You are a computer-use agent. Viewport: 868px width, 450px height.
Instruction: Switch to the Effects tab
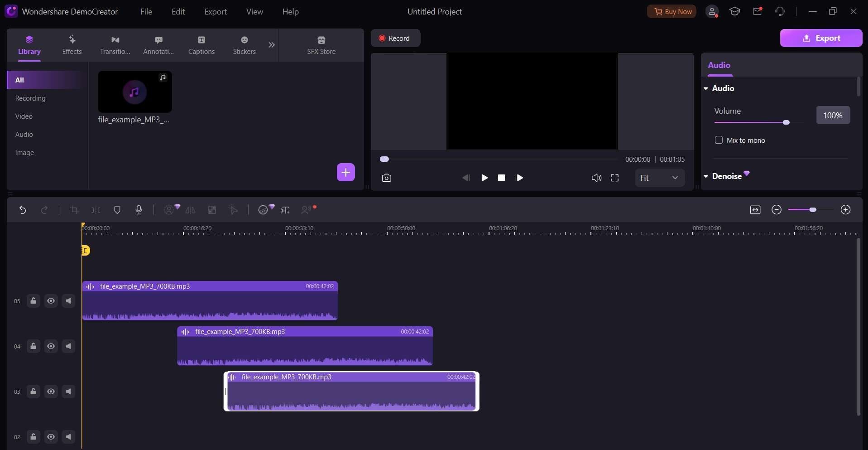(72, 45)
